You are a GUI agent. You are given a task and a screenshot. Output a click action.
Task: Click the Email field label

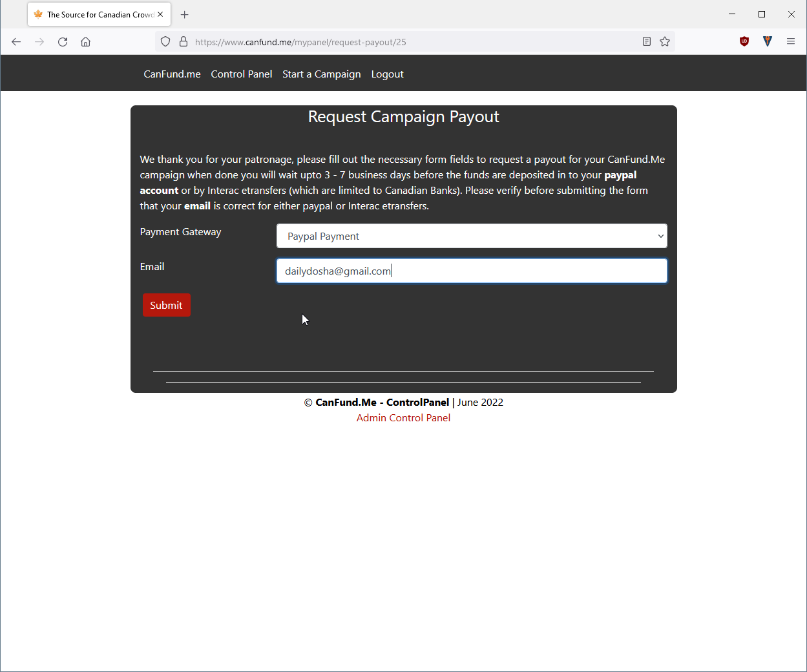(x=152, y=267)
